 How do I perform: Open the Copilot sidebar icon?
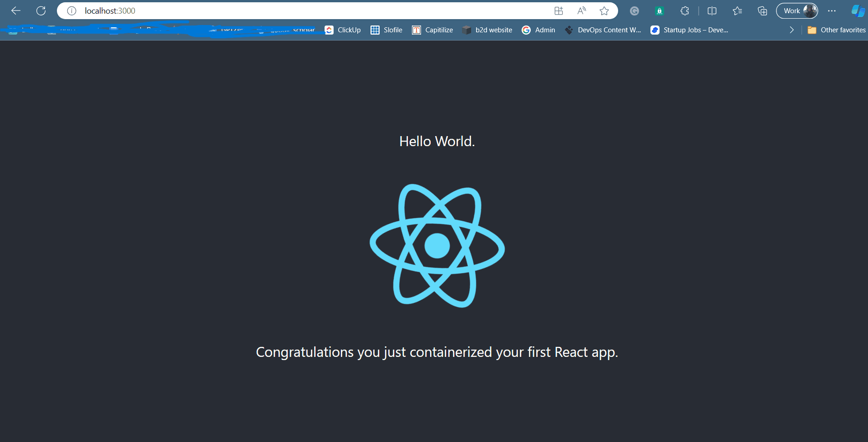tap(858, 11)
